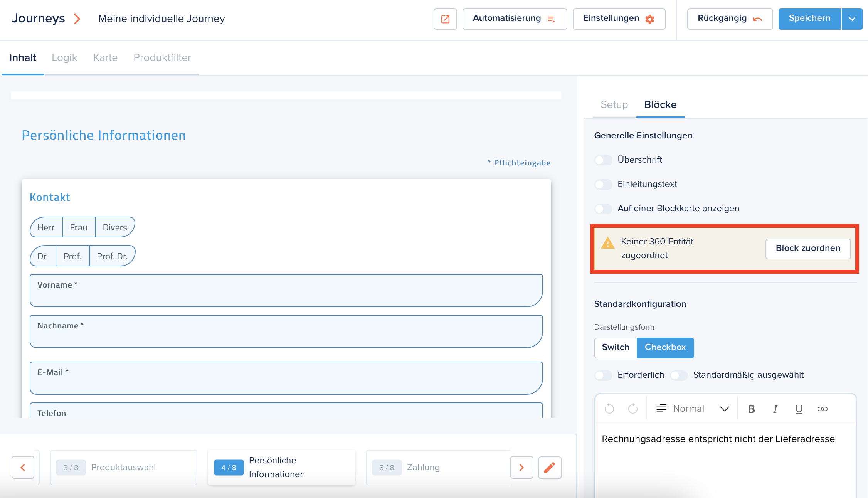Toggle Auf einer Blockkarte anzeigen
The width and height of the screenshot is (868, 498).
603,209
